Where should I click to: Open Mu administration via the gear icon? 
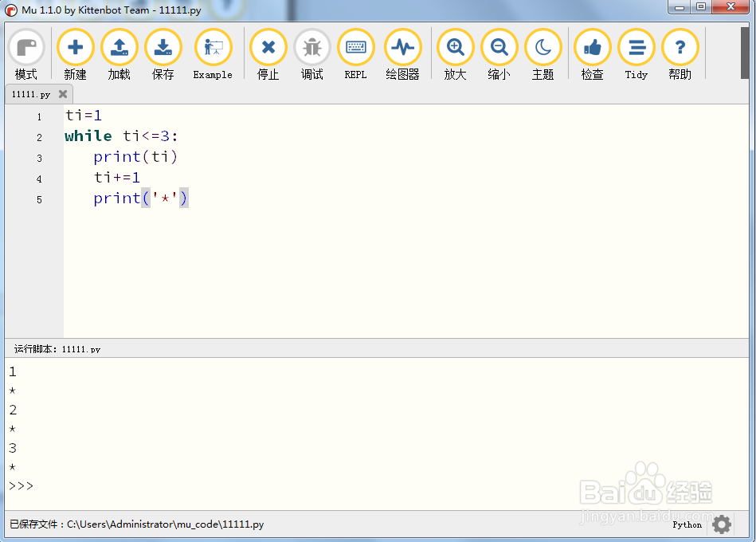pos(721,524)
